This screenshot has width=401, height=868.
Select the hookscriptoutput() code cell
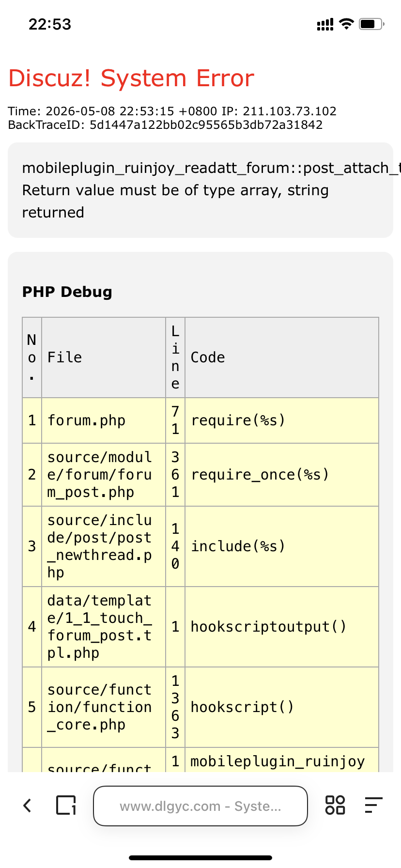tap(282, 627)
